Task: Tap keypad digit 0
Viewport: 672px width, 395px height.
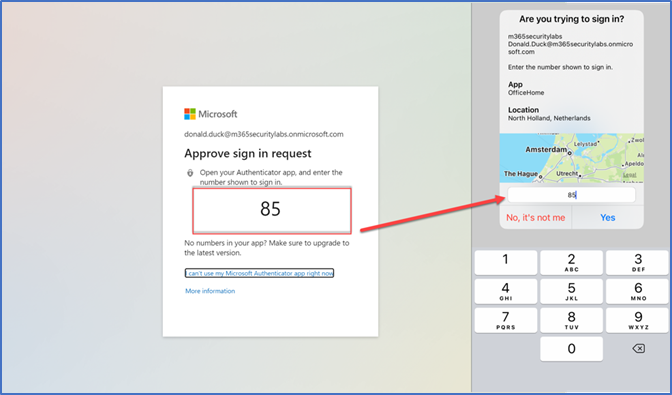Action: click(x=571, y=349)
